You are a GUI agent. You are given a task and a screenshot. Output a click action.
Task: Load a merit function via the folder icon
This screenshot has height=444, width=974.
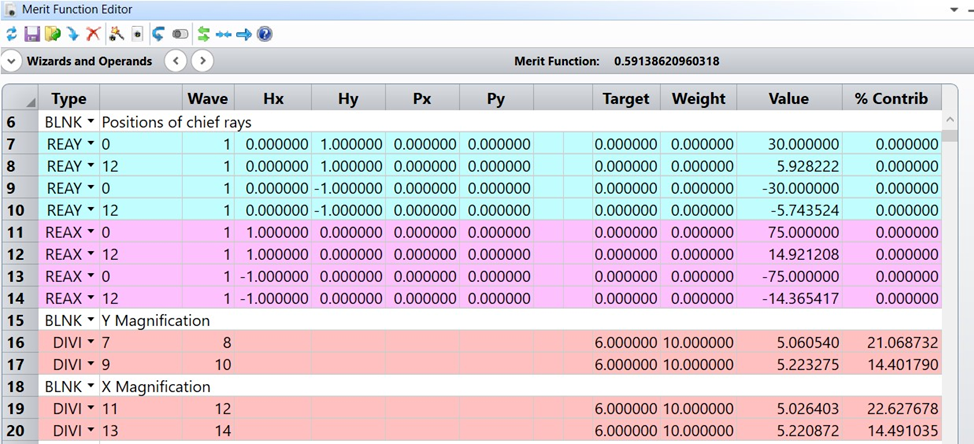pyautogui.click(x=52, y=34)
